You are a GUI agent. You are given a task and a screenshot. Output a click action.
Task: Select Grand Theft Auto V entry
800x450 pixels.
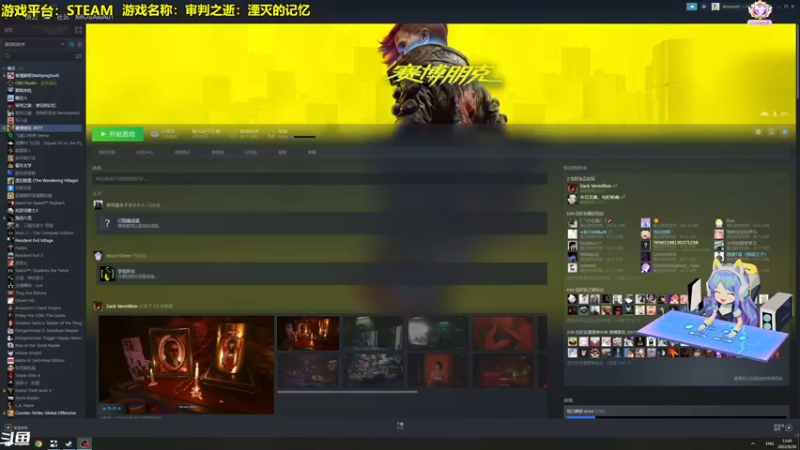tap(33, 390)
